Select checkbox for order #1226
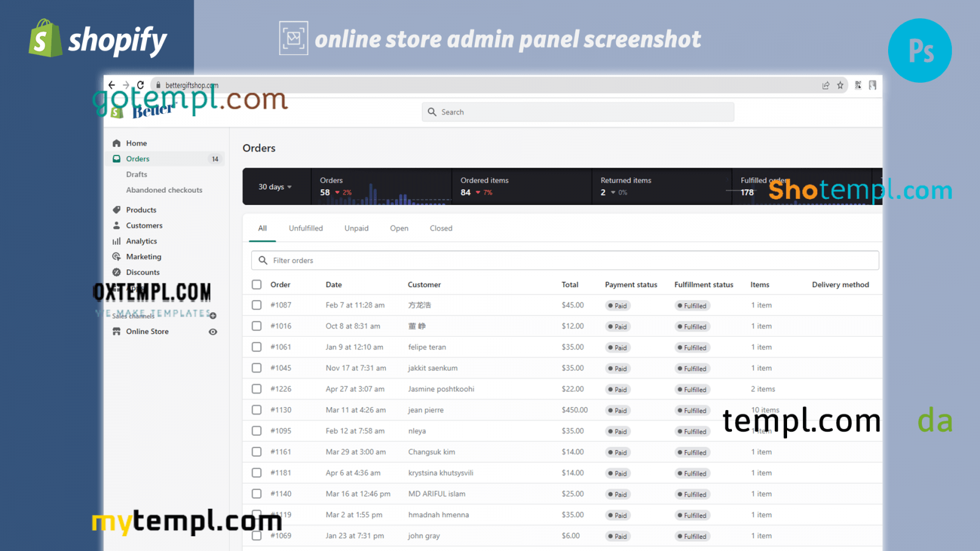 click(x=257, y=389)
